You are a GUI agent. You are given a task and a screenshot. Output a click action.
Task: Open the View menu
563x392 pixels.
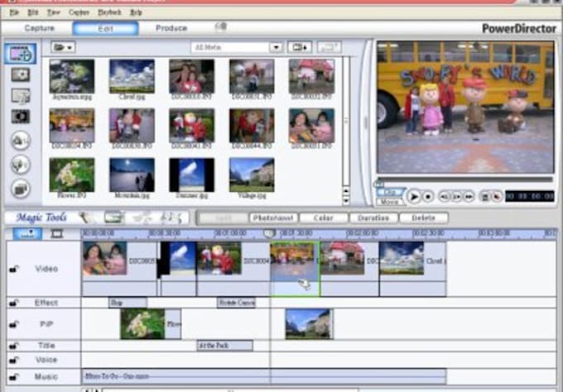tap(54, 12)
